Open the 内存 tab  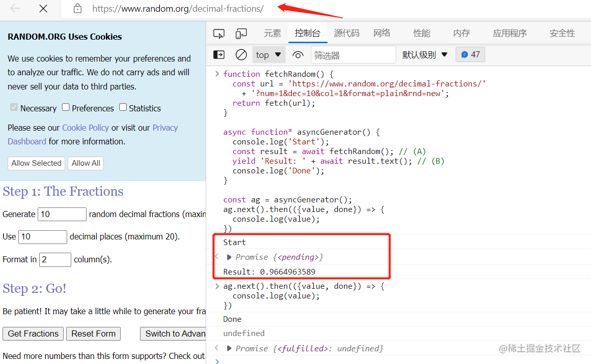[x=461, y=33]
